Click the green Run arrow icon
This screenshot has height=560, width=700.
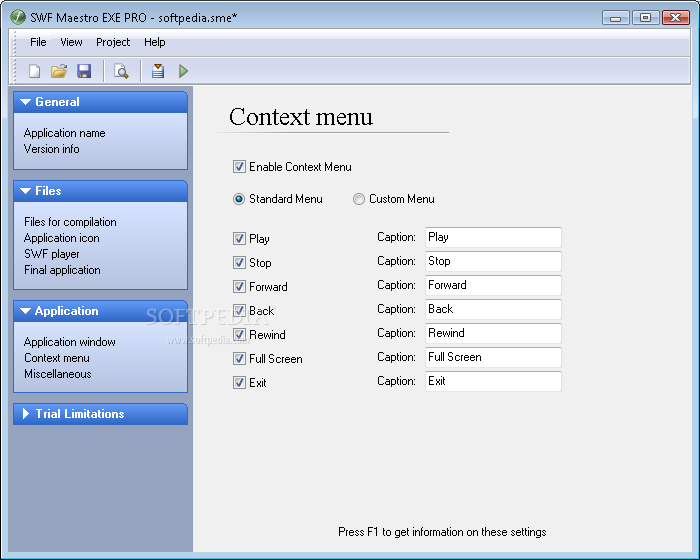point(183,71)
